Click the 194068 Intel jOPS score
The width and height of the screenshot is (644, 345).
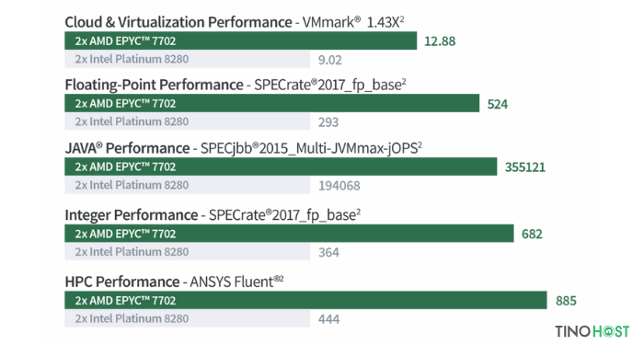click(339, 186)
